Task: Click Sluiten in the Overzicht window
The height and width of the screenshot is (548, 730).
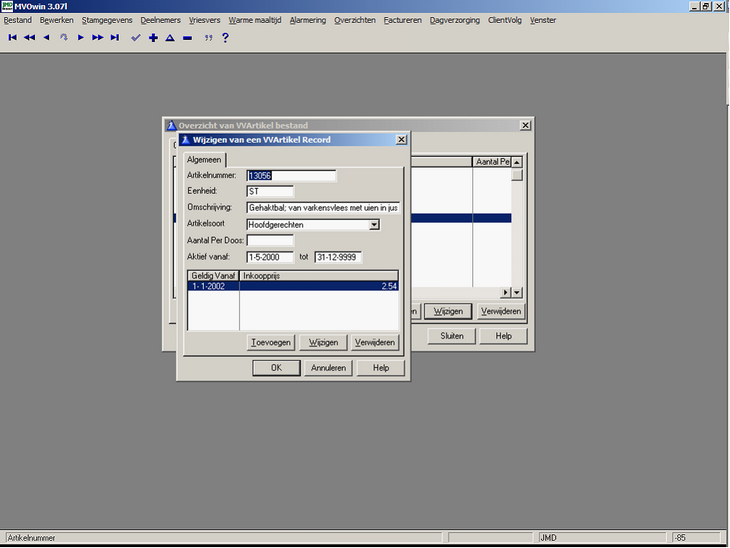Action: coord(452,336)
